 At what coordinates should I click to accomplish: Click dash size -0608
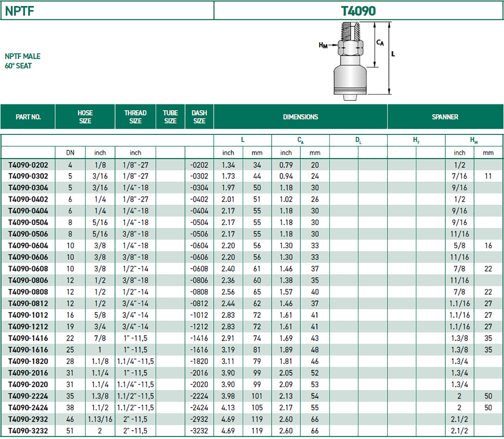pyautogui.click(x=199, y=269)
